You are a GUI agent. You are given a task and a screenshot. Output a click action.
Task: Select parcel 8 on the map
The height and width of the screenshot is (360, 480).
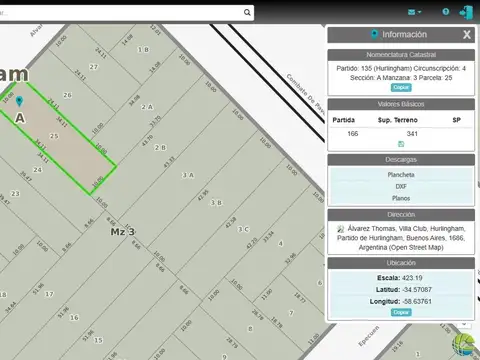tap(250, 329)
